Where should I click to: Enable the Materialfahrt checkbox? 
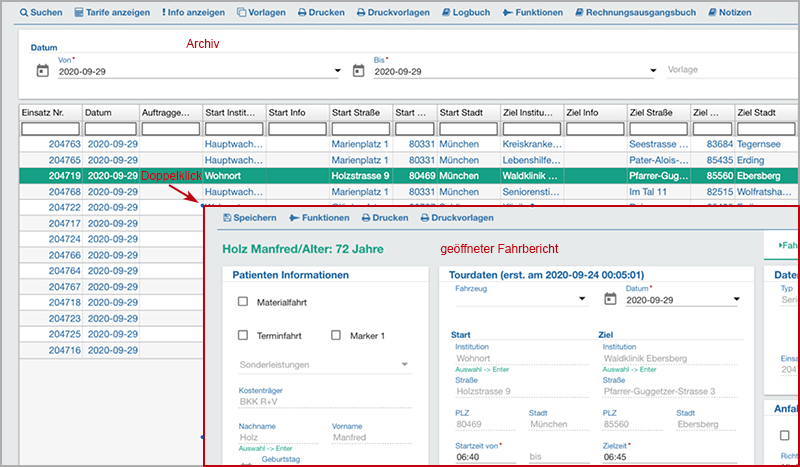pyautogui.click(x=243, y=300)
